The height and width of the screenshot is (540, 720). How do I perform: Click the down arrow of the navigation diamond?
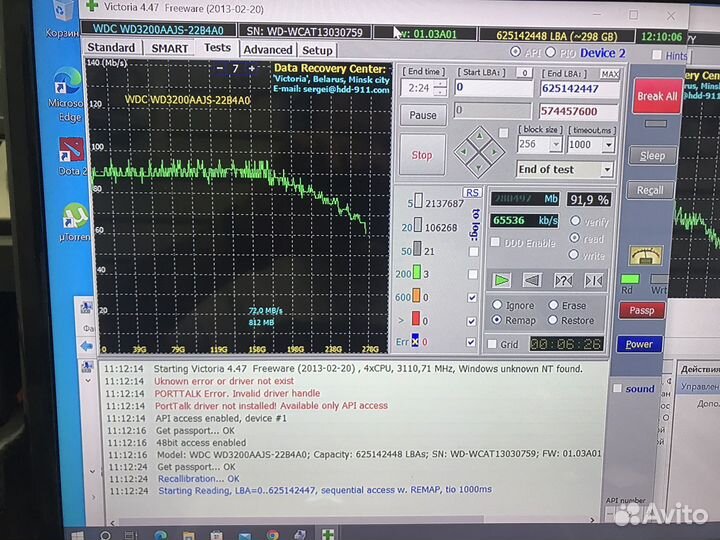[479, 168]
